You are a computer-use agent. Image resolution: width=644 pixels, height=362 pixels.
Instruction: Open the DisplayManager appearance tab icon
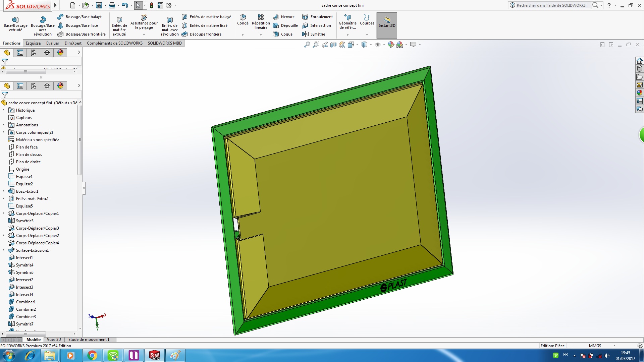(x=60, y=86)
